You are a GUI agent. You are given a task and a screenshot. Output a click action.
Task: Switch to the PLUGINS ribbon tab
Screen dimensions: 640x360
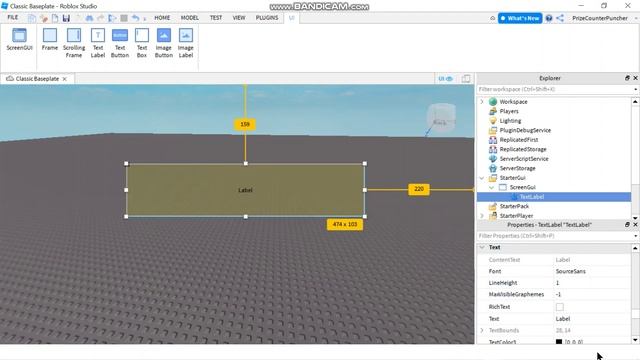(x=267, y=18)
